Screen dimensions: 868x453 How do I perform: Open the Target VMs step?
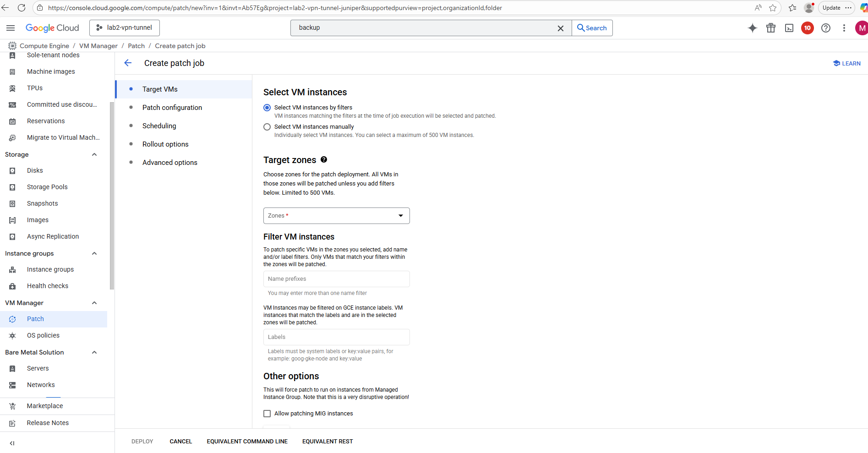[x=184, y=89]
